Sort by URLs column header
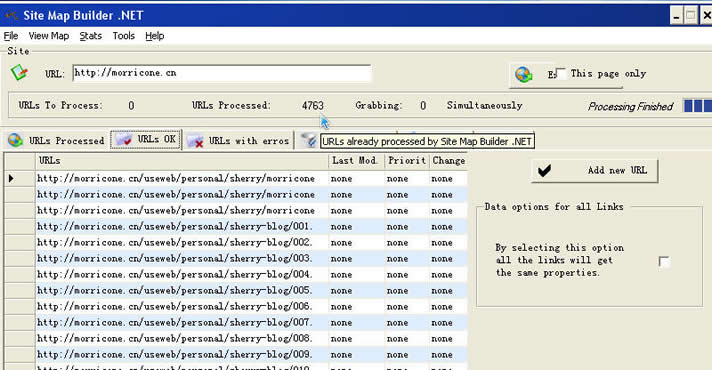This screenshot has height=370, width=712. pyautogui.click(x=182, y=161)
